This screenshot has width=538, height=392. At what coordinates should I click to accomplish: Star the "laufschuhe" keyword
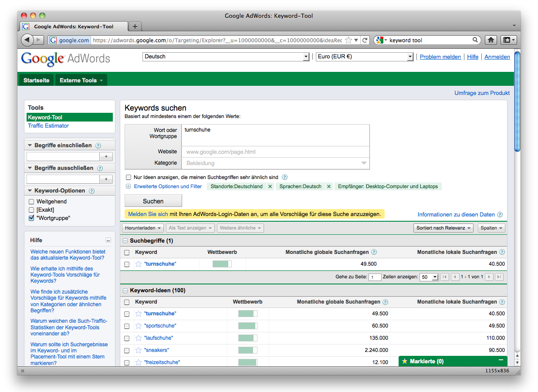click(x=139, y=338)
